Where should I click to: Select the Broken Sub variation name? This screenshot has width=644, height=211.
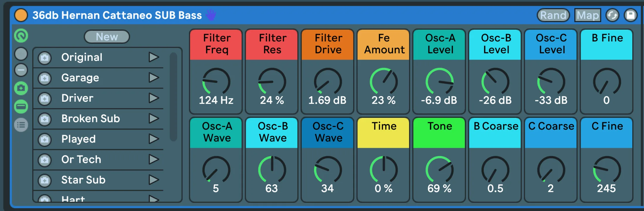[x=91, y=118]
